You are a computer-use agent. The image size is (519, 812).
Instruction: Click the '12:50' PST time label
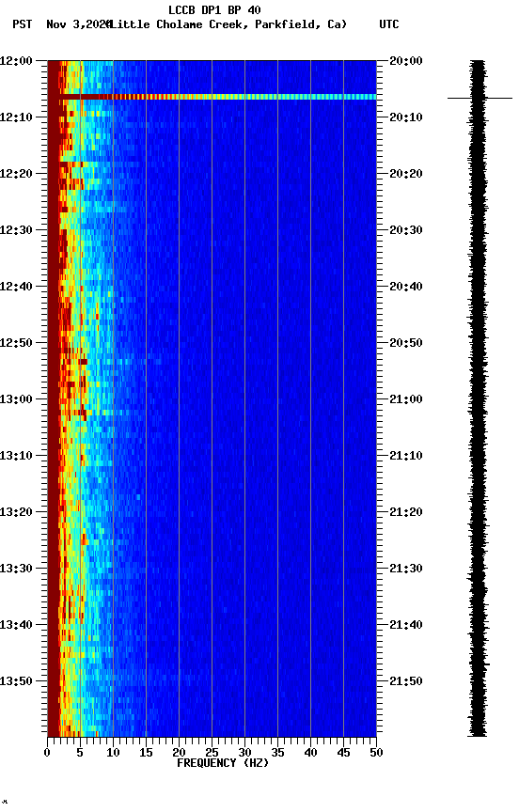(x=16, y=343)
